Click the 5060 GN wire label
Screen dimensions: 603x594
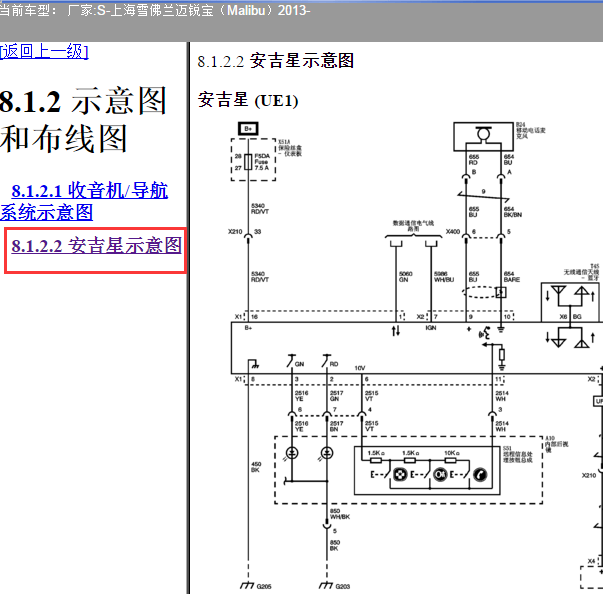(x=406, y=277)
